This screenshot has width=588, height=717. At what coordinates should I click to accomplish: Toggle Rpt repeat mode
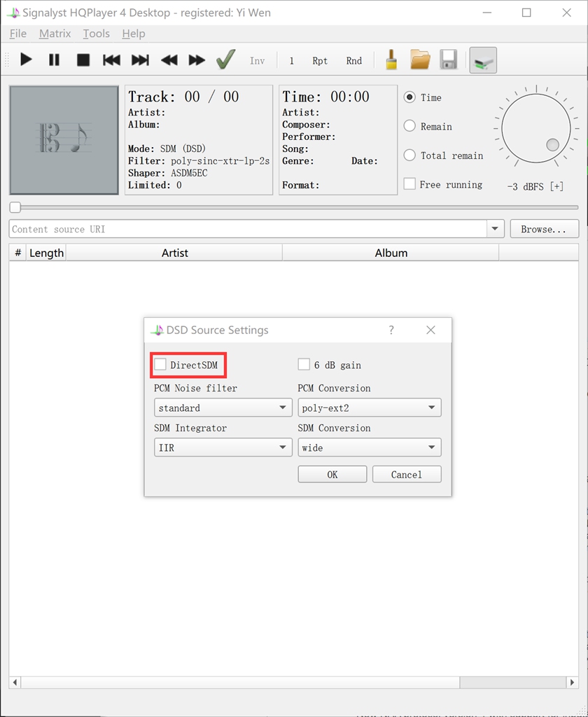(320, 60)
